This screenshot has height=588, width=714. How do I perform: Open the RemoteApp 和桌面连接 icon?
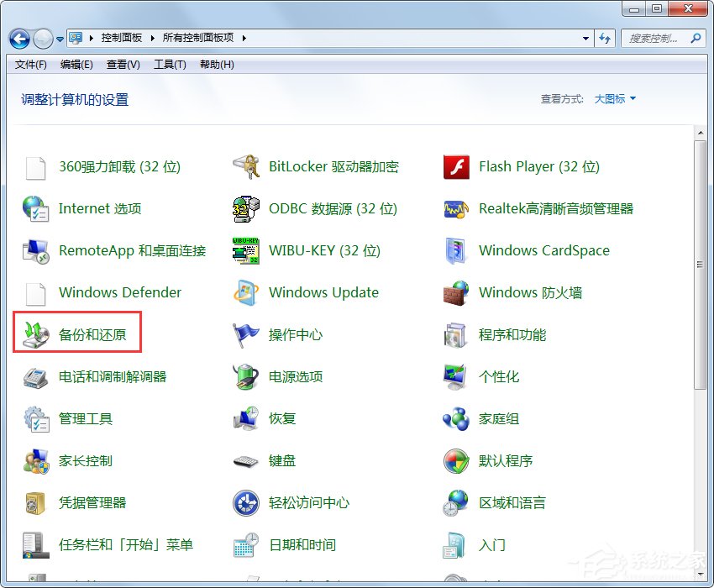[35, 251]
